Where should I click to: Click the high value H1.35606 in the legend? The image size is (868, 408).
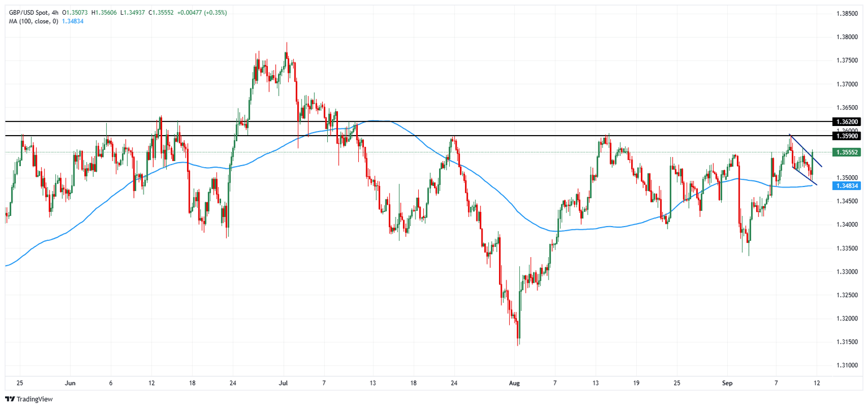pyautogui.click(x=103, y=10)
